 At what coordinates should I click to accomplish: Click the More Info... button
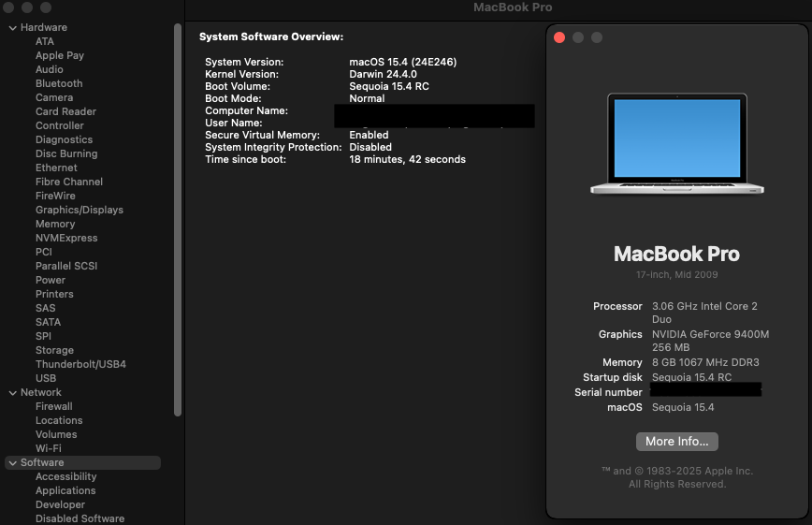click(677, 442)
